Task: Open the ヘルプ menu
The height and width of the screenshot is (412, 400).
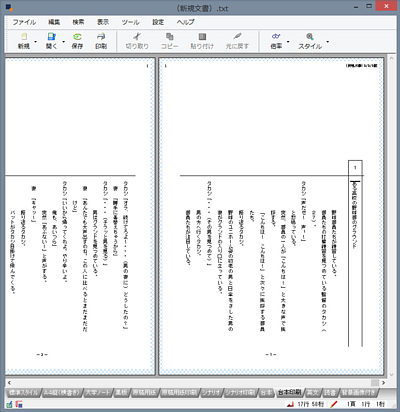Action: 185,22
